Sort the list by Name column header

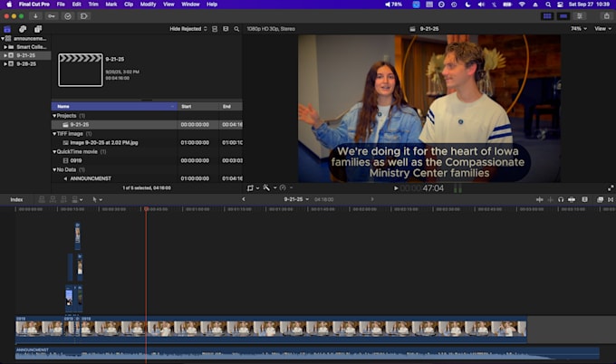114,107
